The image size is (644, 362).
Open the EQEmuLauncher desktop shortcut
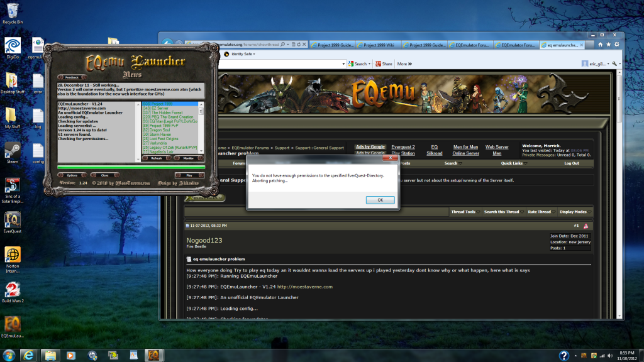click(x=13, y=327)
